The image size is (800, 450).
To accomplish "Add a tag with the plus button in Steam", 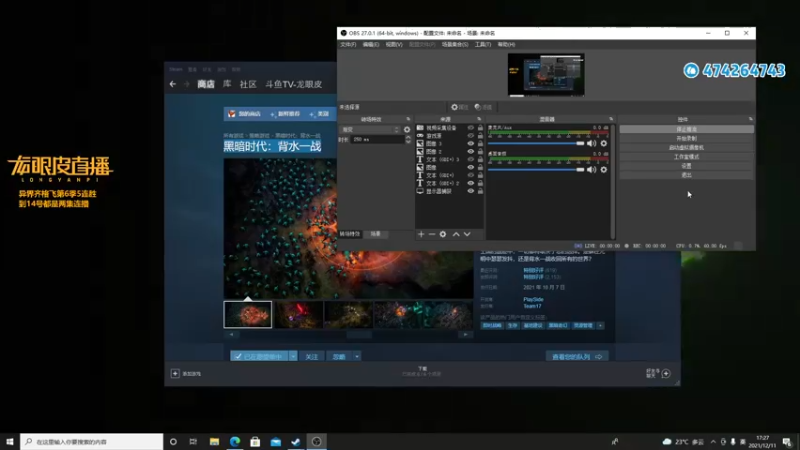I will (x=601, y=326).
